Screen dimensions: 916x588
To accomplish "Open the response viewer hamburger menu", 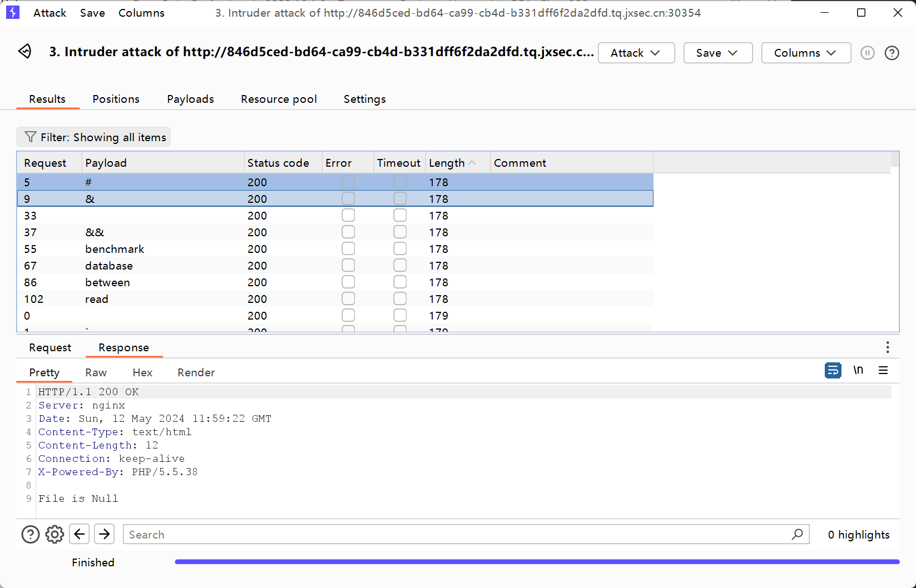I will tap(883, 370).
